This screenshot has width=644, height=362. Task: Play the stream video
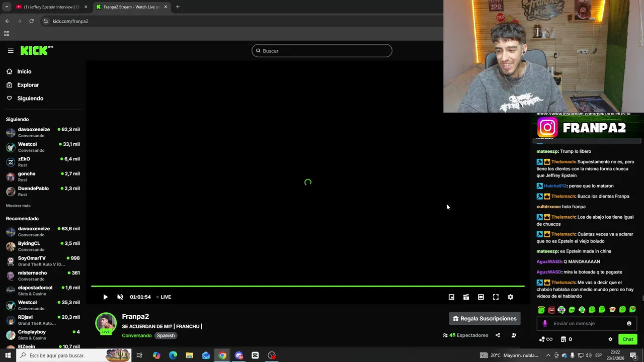105,297
